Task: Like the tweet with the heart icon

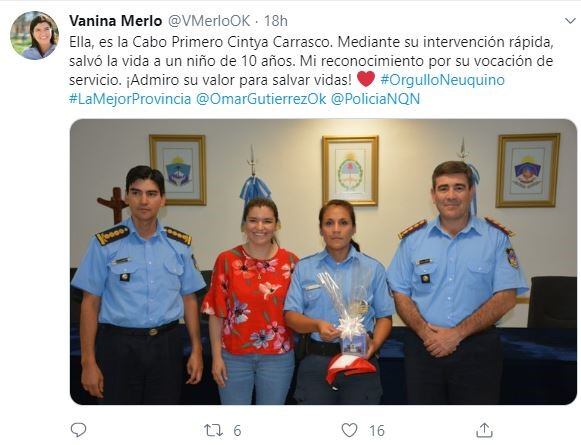Action: click(x=349, y=430)
